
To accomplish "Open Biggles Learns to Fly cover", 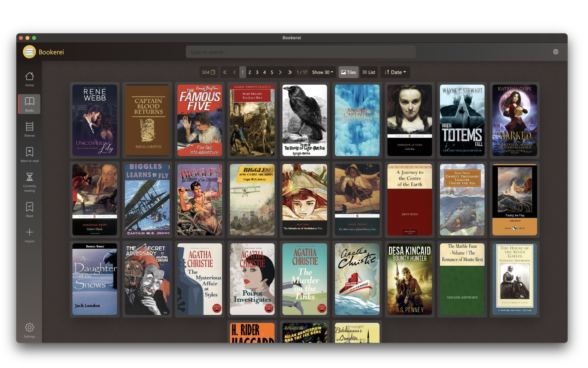I will tap(147, 200).
